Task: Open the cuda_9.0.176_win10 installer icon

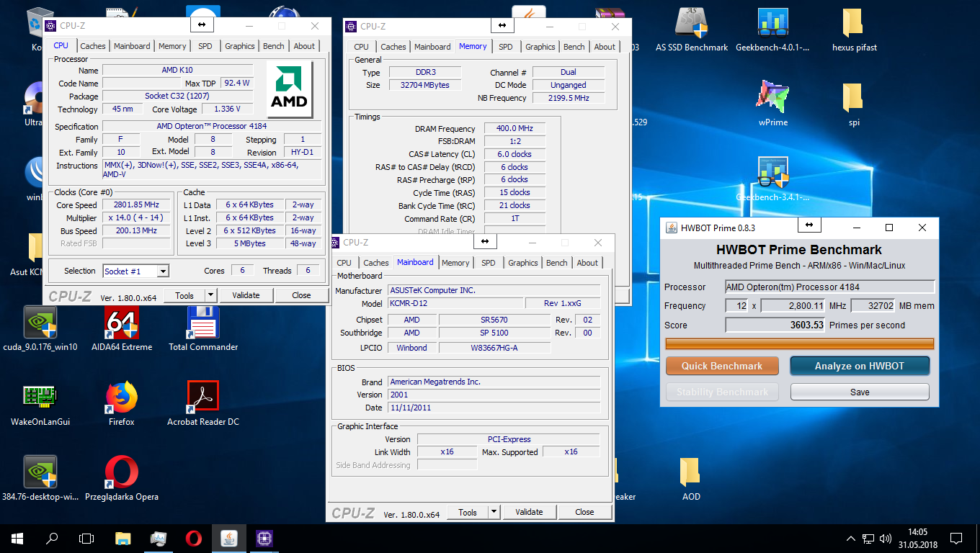Action: (x=40, y=328)
